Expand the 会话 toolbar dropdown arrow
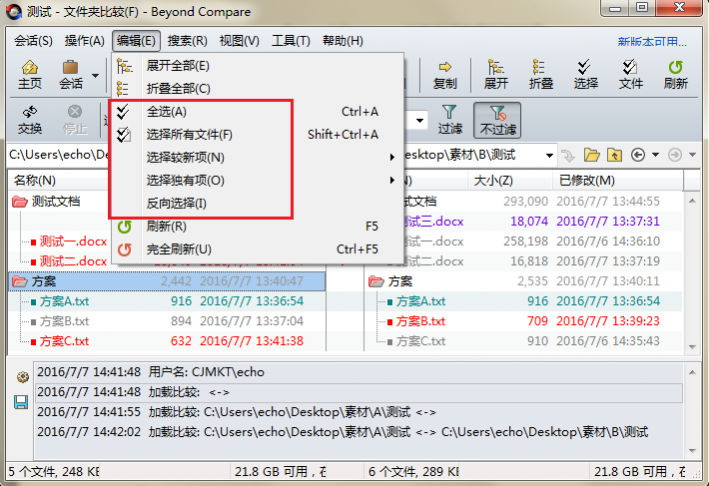The height and width of the screenshot is (486, 709). coord(95,75)
